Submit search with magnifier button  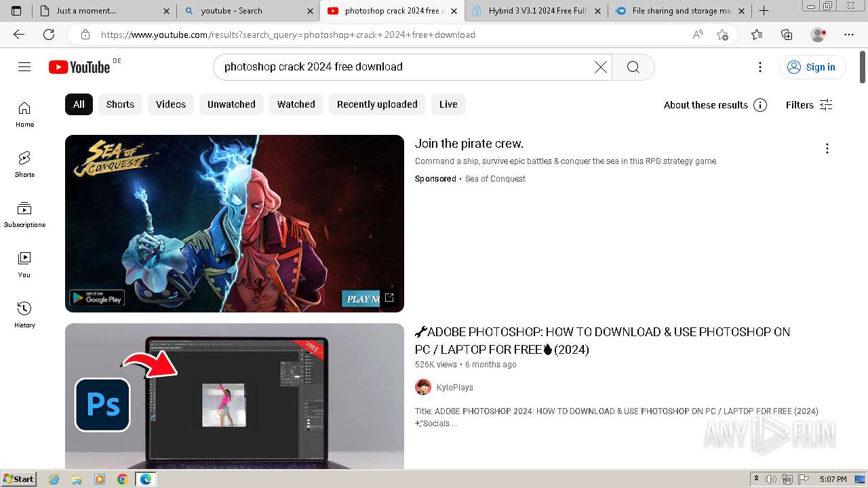click(633, 66)
